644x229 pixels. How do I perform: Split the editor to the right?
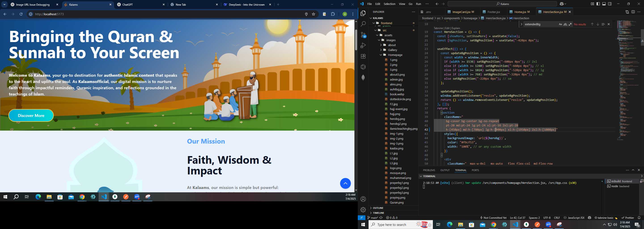(x=633, y=12)
